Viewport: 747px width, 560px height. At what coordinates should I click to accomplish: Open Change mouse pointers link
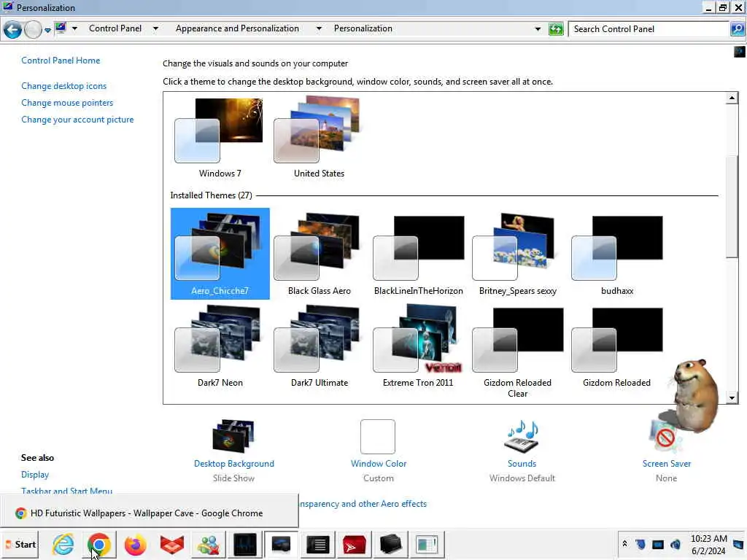click(x=67, y=103)
